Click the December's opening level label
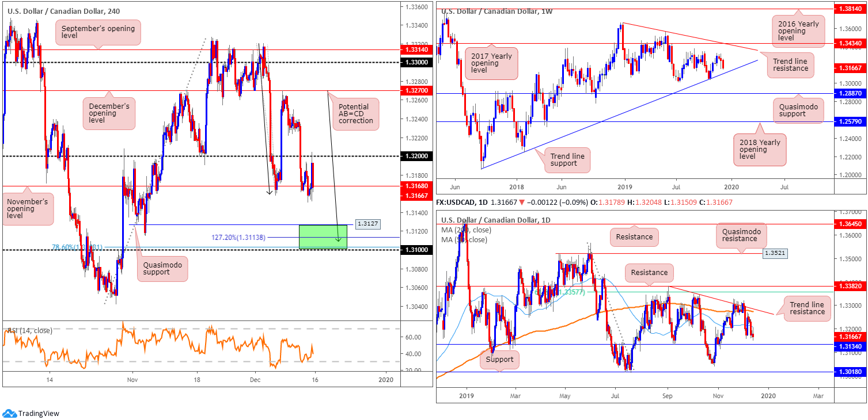 (x=108, y=113)
